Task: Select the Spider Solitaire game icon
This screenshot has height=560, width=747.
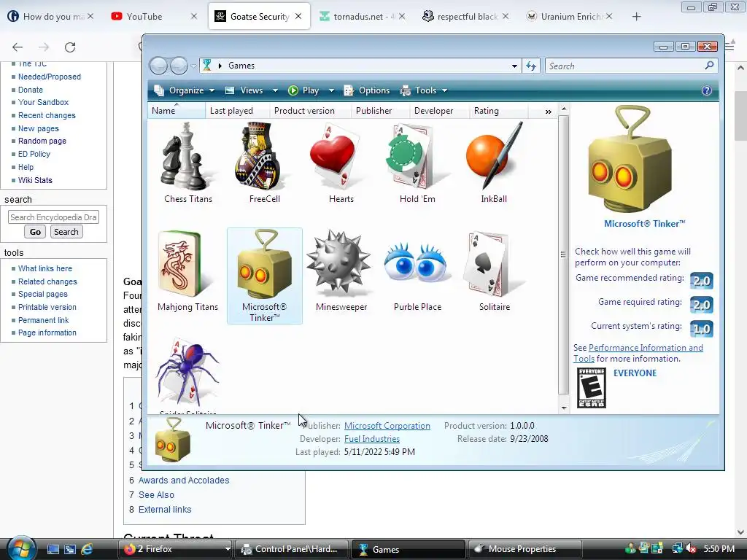Action: point(187,371)
